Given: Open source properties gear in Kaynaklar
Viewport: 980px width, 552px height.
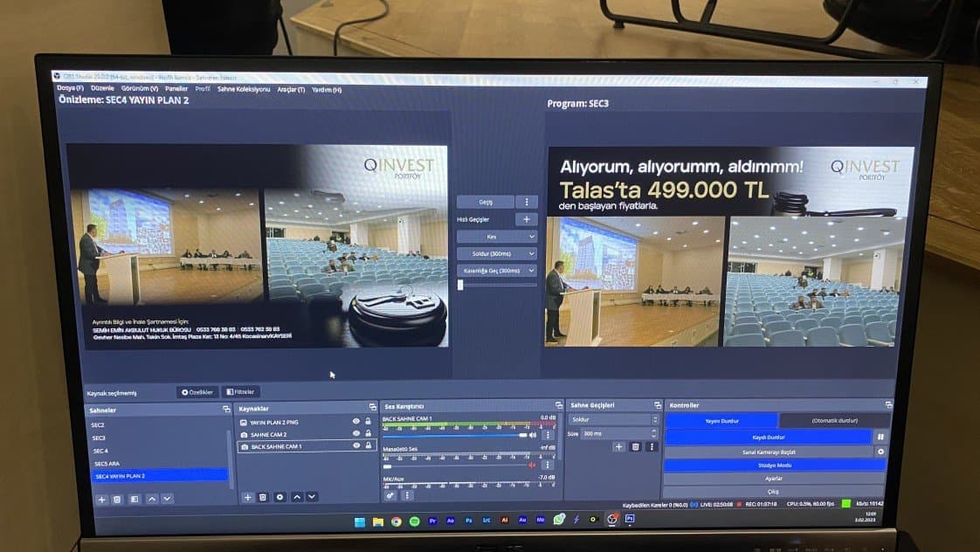Looking at the screenshot, I should (x=280, y=497).
